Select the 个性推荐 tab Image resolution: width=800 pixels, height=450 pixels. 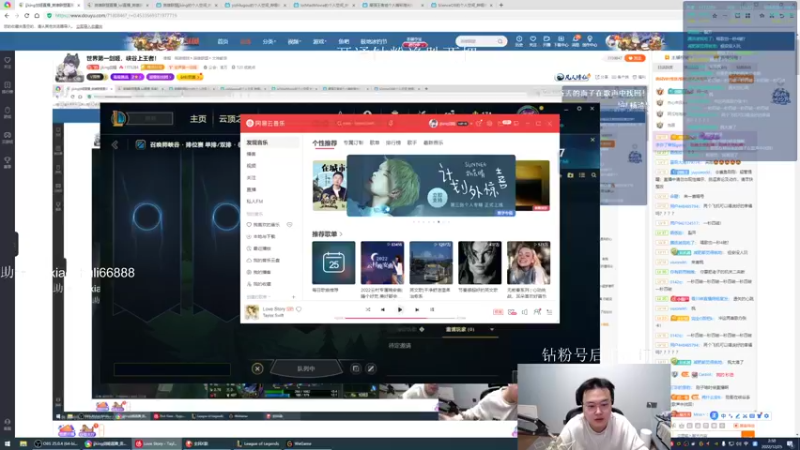click(324, 143)
